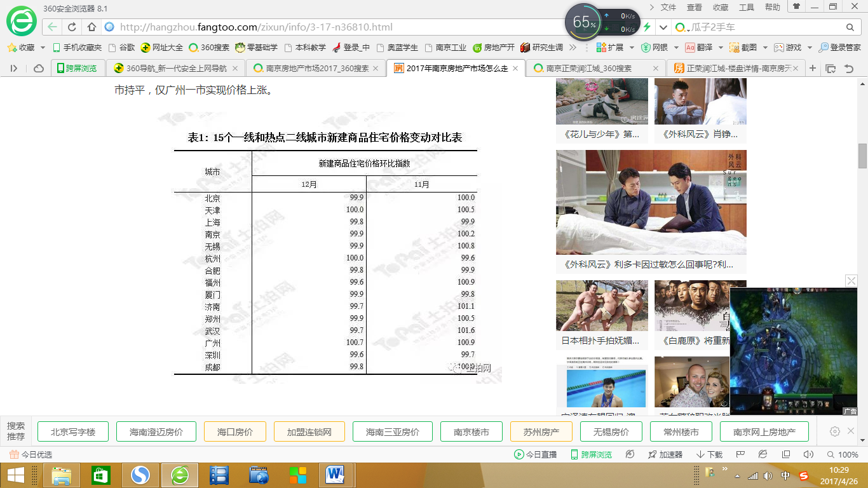868x488 pixels.
Task: Open the 下载 downloads panel
Action: pos(710,454)
